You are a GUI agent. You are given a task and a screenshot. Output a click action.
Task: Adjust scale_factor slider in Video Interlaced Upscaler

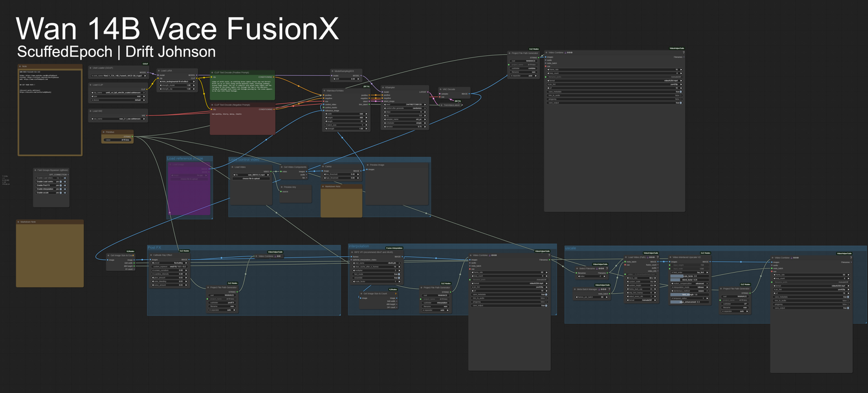[690, 276]
